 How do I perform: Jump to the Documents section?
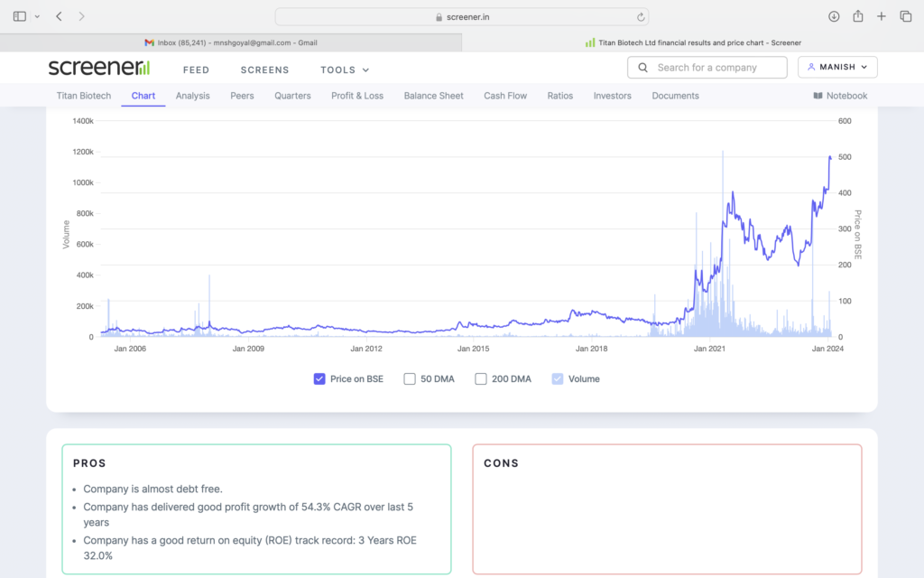[x=675, y=96]
